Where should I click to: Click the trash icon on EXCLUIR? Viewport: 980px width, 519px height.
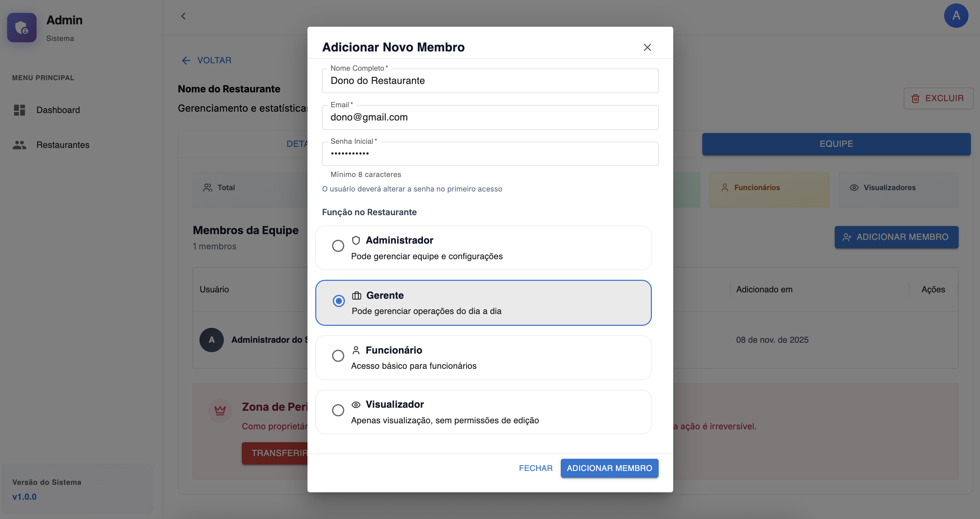pos(915,98)
